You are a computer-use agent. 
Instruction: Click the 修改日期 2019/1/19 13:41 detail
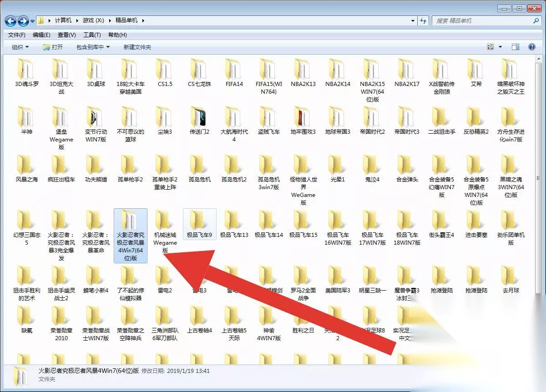pos(176,371)
